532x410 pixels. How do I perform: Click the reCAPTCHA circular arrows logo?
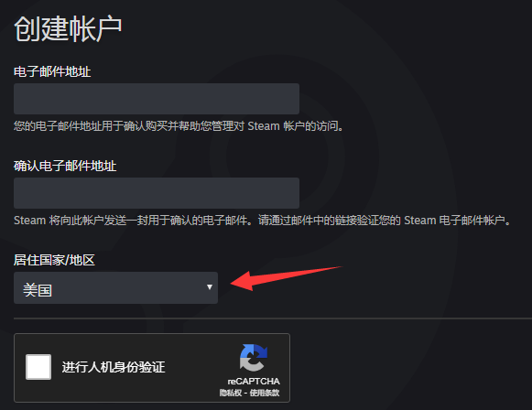tap(254, 358)
